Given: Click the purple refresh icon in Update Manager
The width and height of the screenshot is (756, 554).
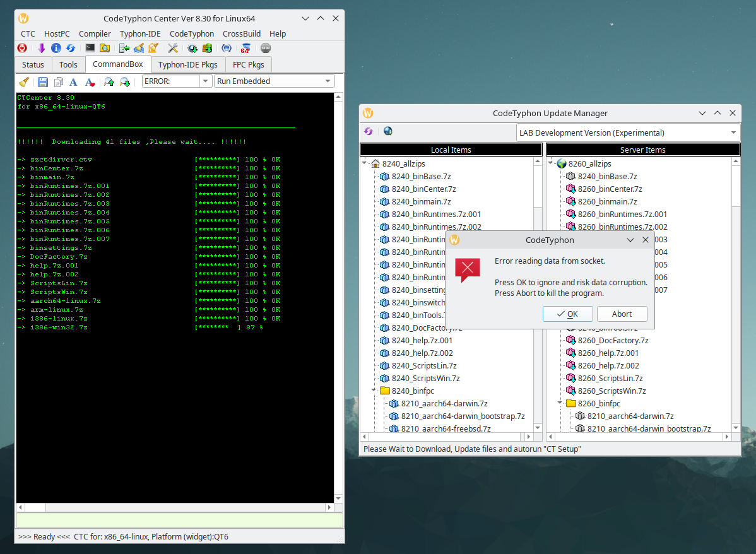Looking at the screenshot, I should pos(369,131).
